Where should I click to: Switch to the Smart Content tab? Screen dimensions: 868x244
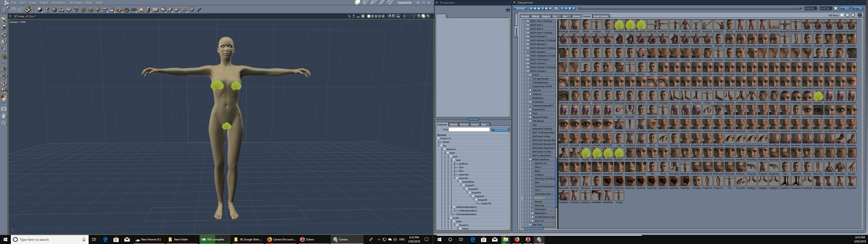[x=600, y=16]
